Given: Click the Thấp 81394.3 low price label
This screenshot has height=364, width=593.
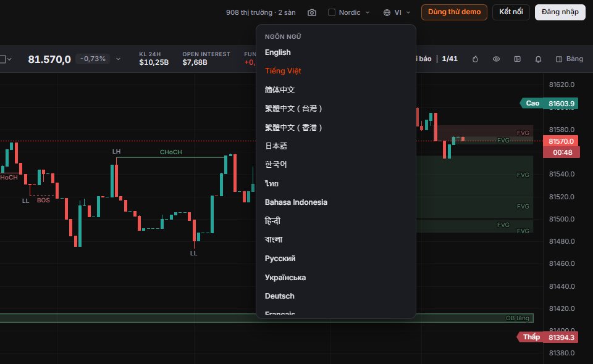Looking at the screenshot, I should 548,337.
